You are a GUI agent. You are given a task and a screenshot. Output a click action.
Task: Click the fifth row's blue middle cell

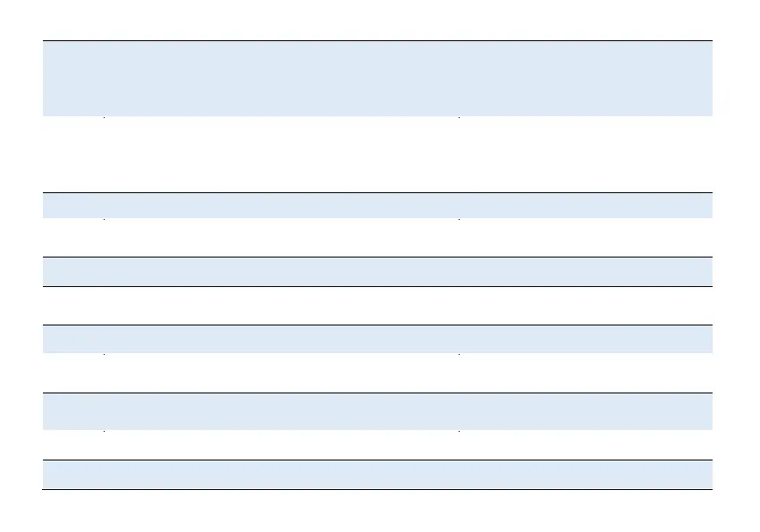[x=282, y=271]
